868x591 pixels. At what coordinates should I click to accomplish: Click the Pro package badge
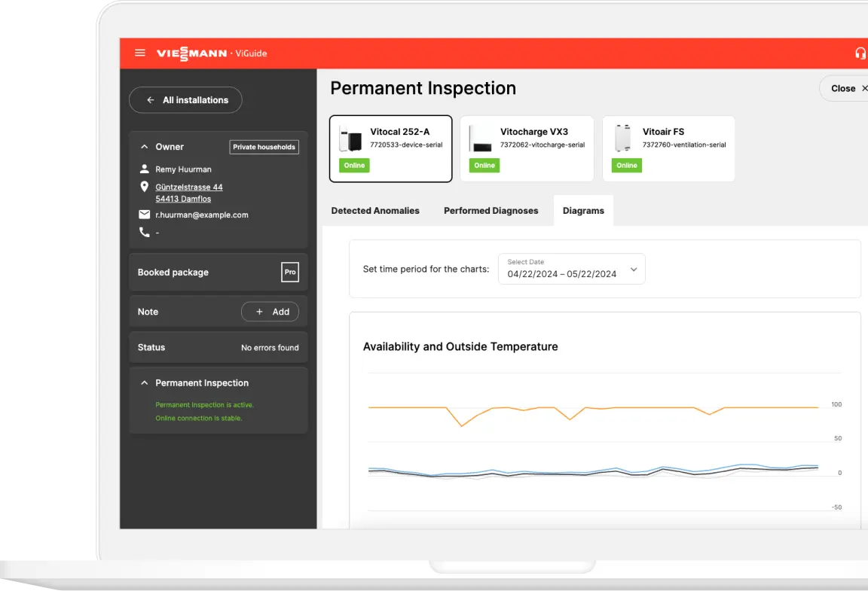point(289,273)
